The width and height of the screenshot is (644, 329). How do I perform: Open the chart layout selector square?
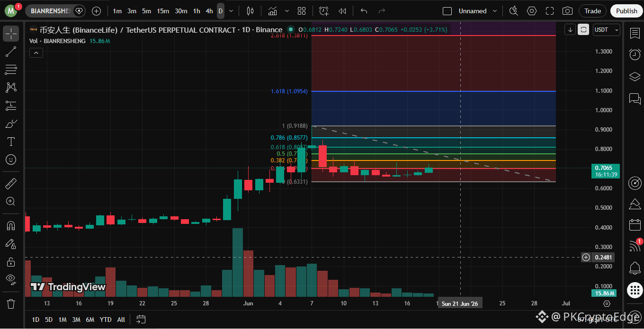[x=447, y=10]
